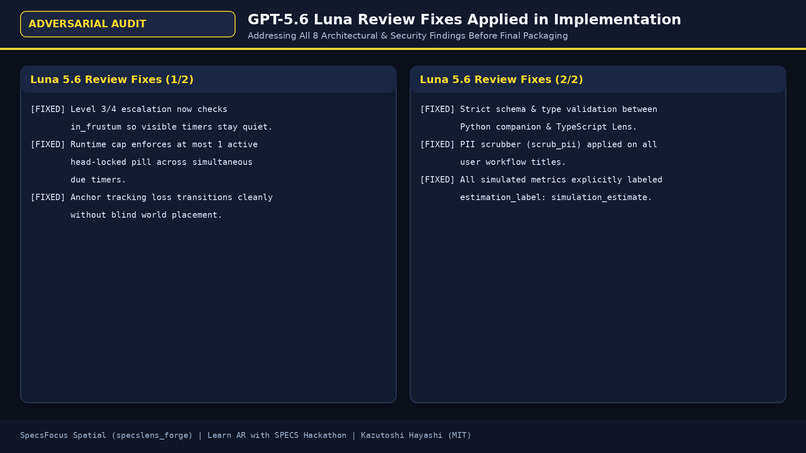Click the [FIXED] tag beside 'PII scrubber'
Screen dimensions: 806x453
[x=437, y=144]
